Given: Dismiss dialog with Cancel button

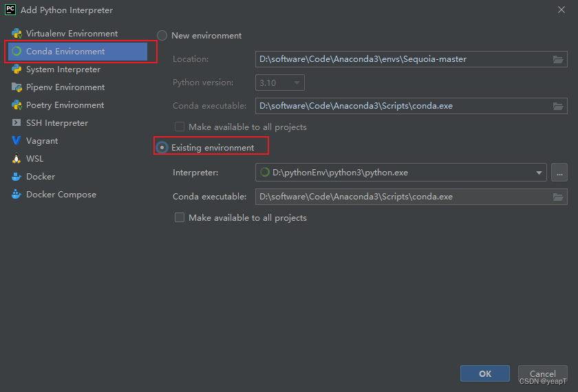Looking at the screenshot, I should 542,373.
